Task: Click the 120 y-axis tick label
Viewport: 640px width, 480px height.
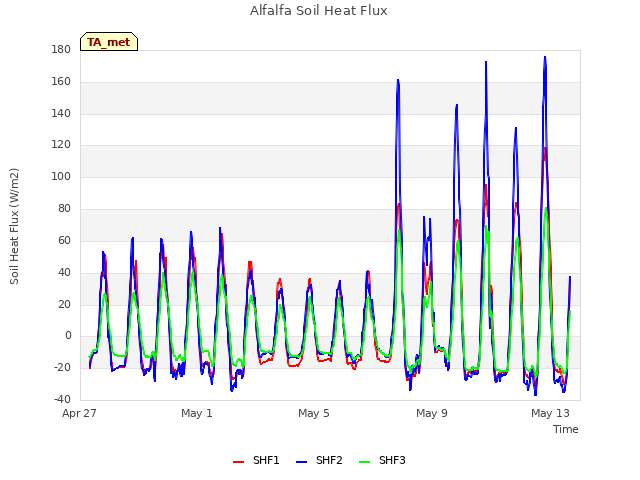Action: [61, 145]
